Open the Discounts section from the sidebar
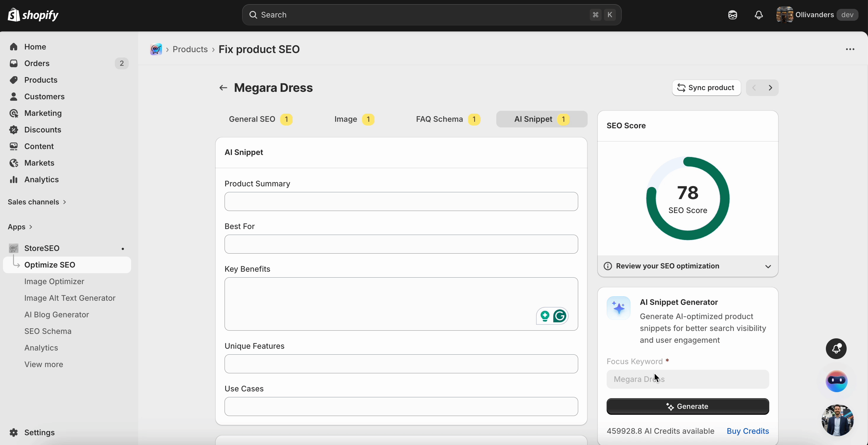Viewport: 868px width, 445px height. (43, 129)
